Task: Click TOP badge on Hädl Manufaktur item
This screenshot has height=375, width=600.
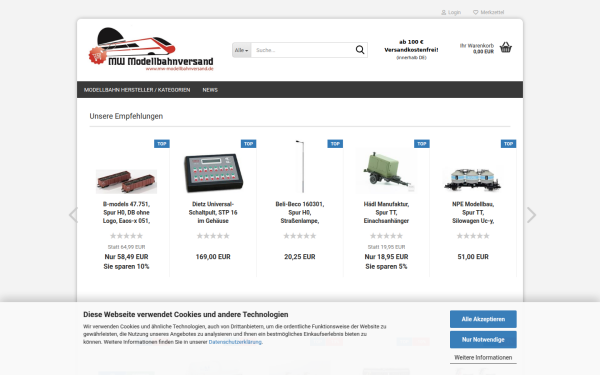Action: click(x=422, y=144)
